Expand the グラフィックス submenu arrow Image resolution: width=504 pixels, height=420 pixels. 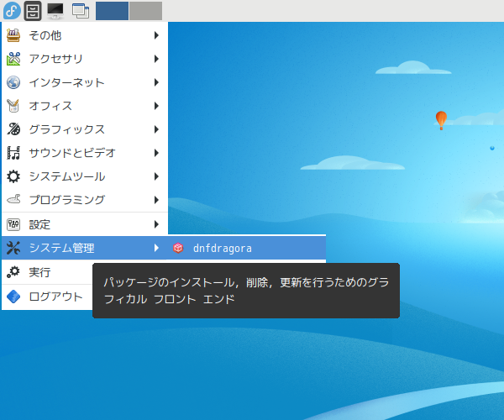tap(156, 129)
